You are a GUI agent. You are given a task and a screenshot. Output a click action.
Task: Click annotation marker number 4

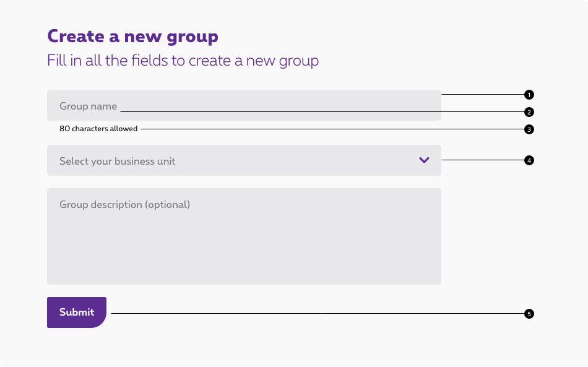529,160
